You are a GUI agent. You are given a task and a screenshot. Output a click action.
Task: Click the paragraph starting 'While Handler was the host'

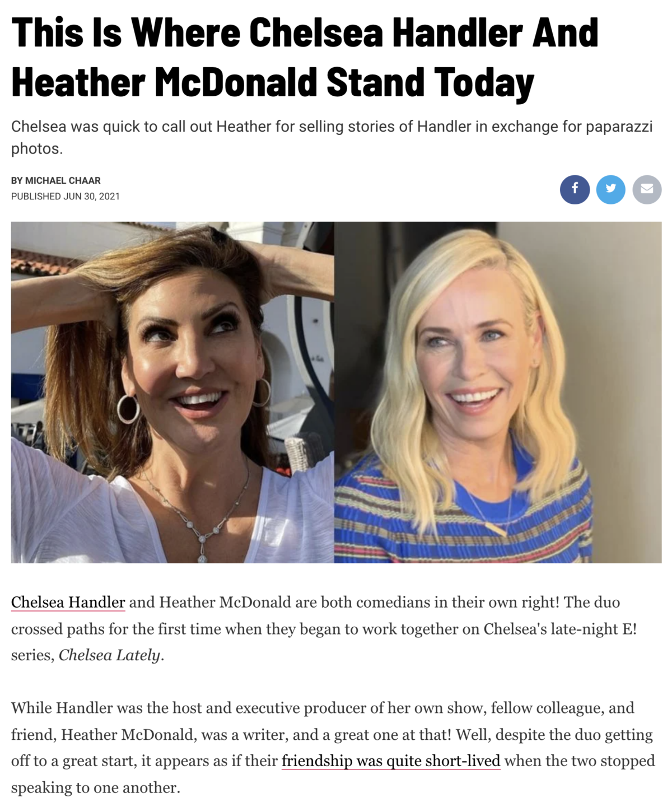coord(333,747)
